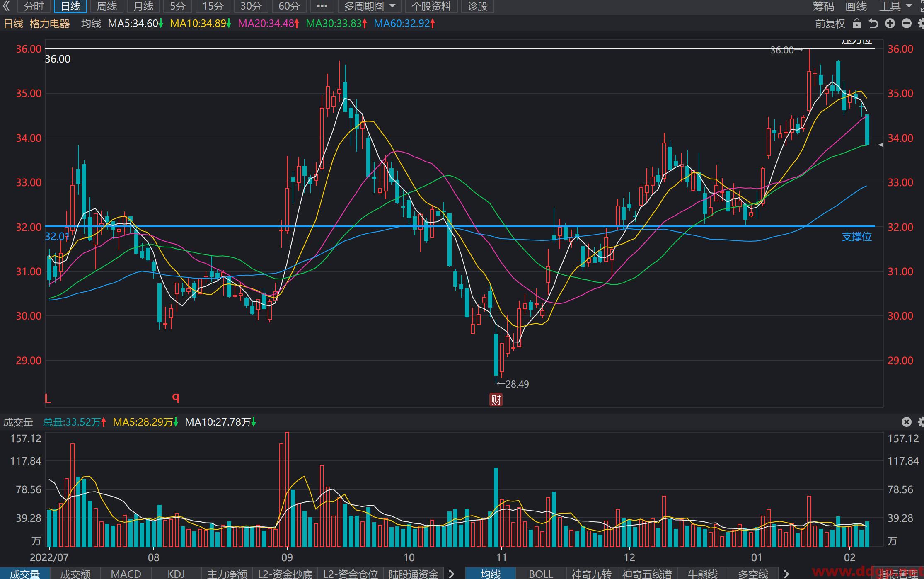The width and height of the screenshot is (924, 579).
Task: Click 总量:33.52万 volume total
Action: [x=75, y=422]
